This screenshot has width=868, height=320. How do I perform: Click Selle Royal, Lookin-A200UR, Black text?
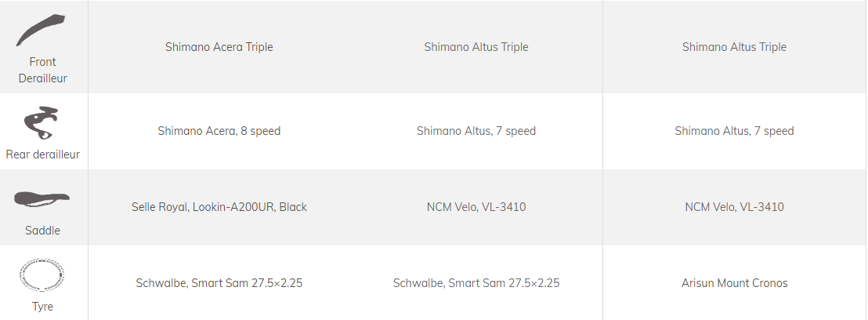click(x=219, y=207)
